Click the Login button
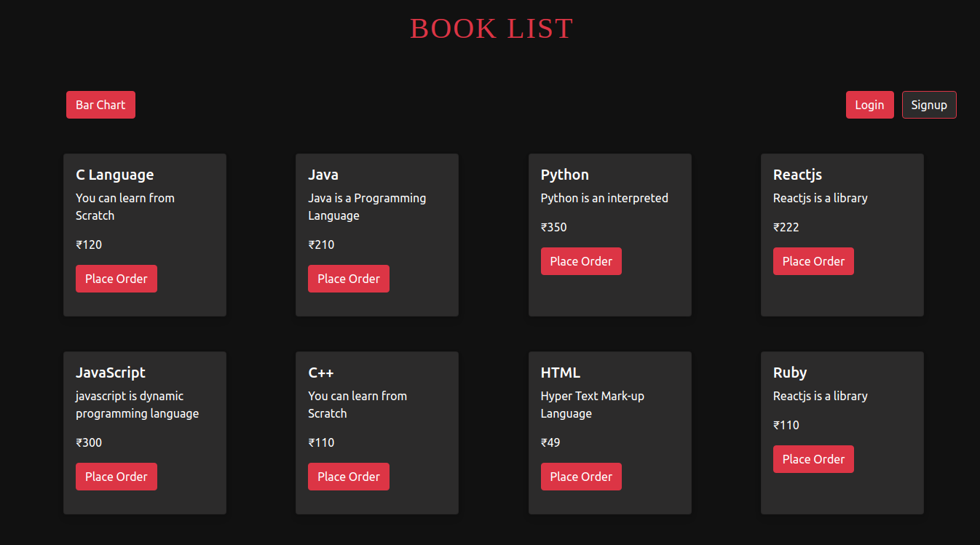Viewport: 980px width, 545px height. [x=869, y=104]
